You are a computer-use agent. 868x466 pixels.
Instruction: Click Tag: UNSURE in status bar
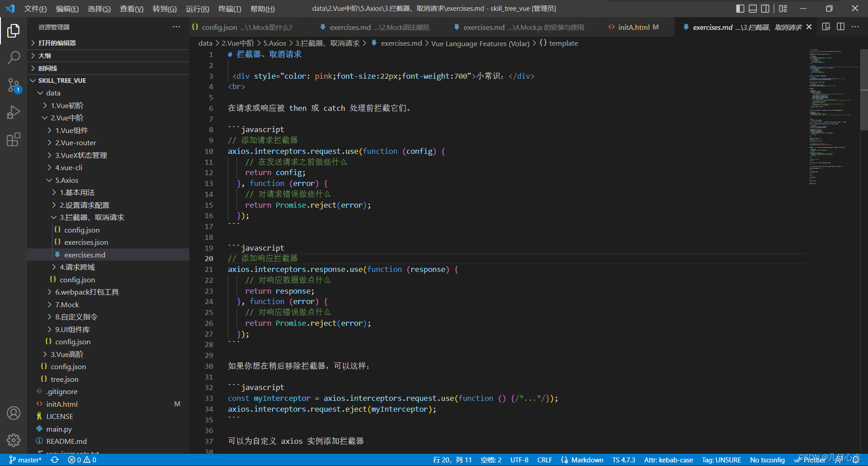[722, 460]
